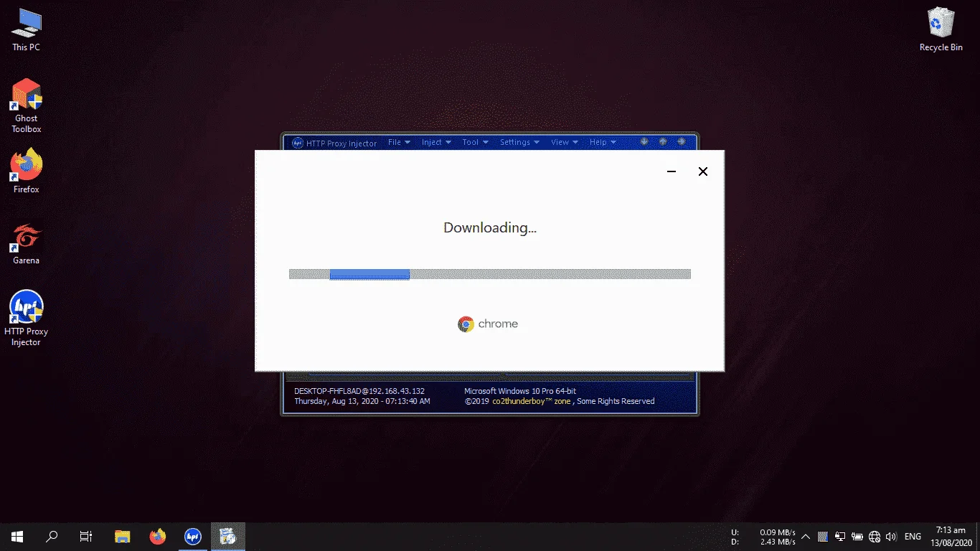
Task: Click the Microsoft Windows 10 Pro 64-bit text
Action: (x=520, y=391)
